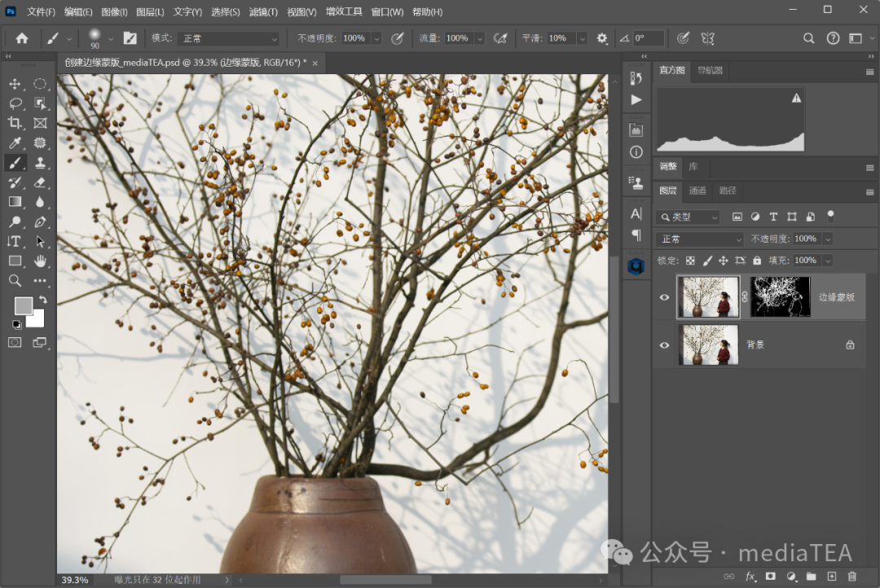Open the 文件(F) menu
The width and height of the screenshot is (880, 588).
click(41, 11)
